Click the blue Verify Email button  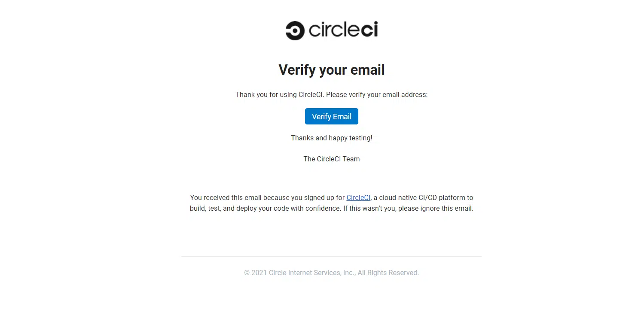tap(332, 116)
